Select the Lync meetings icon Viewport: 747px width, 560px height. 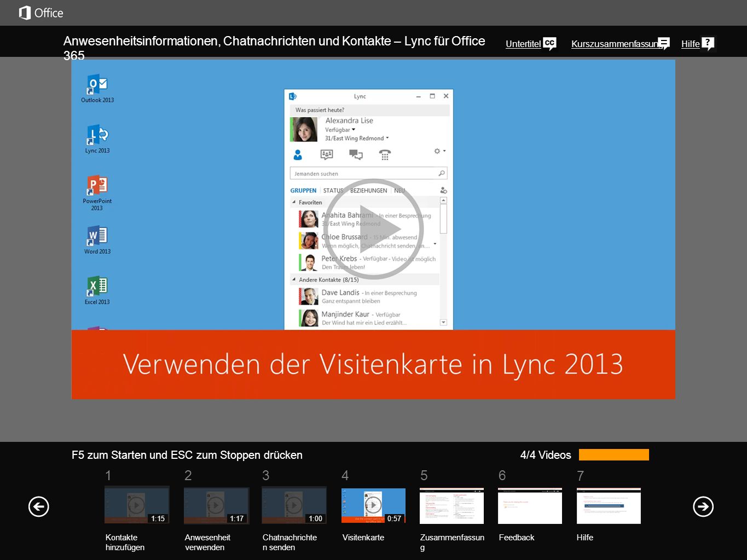coord(327,155)
